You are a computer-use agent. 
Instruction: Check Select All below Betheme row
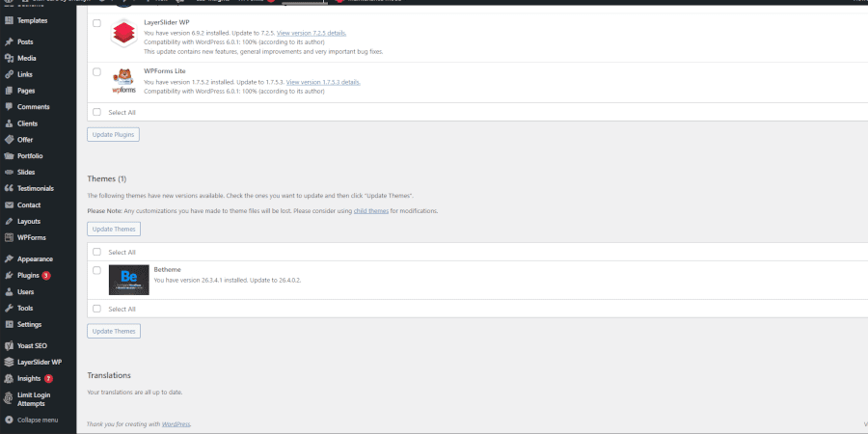pos(96,309)
